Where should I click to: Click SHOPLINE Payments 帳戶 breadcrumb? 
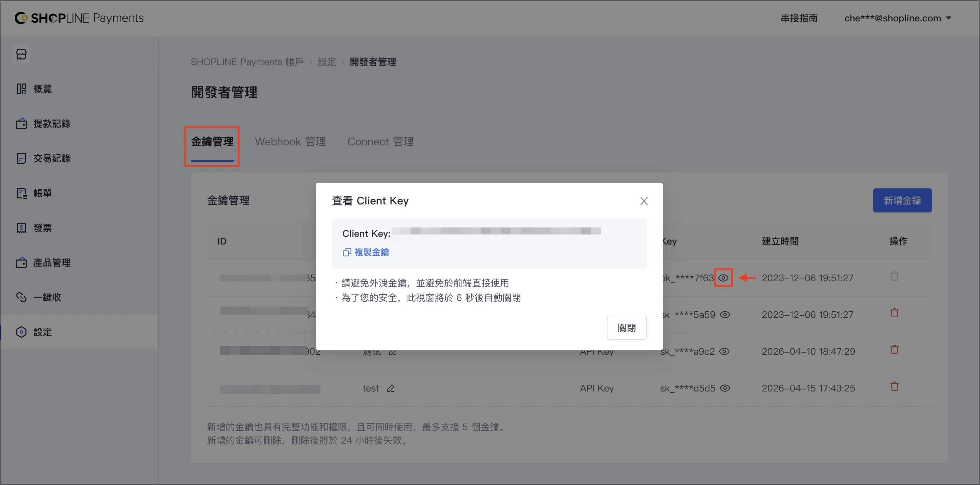(247, 62)
